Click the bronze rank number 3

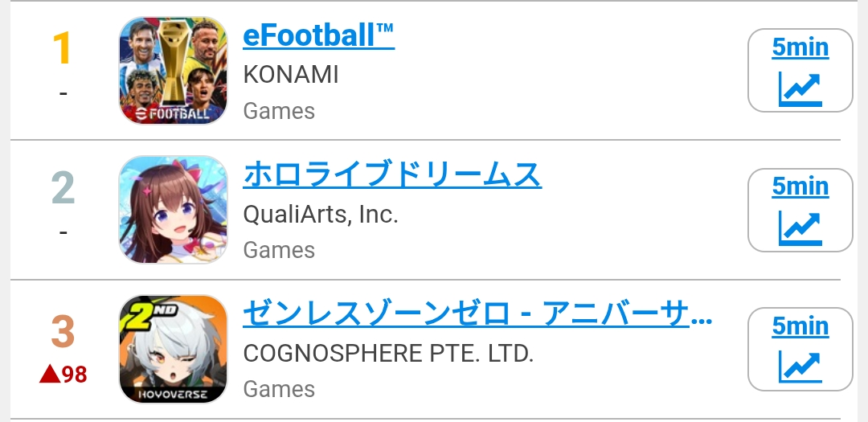point(63,331)
